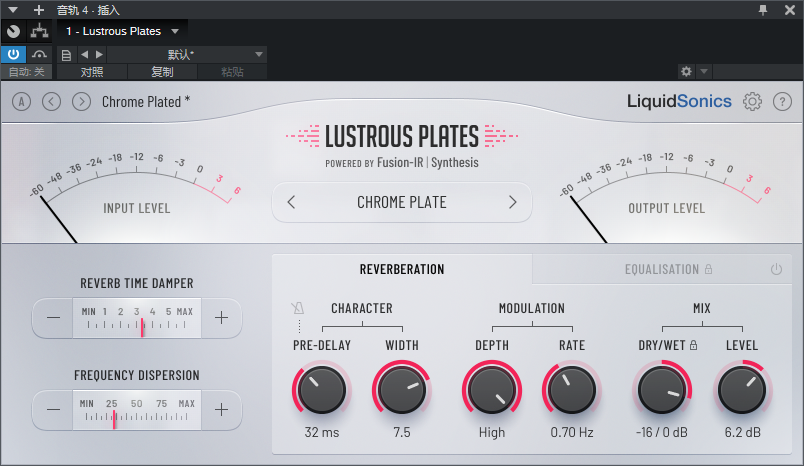Add an insert with the plus icon
This screenshot has height=466, width=804.
(38, 10)
